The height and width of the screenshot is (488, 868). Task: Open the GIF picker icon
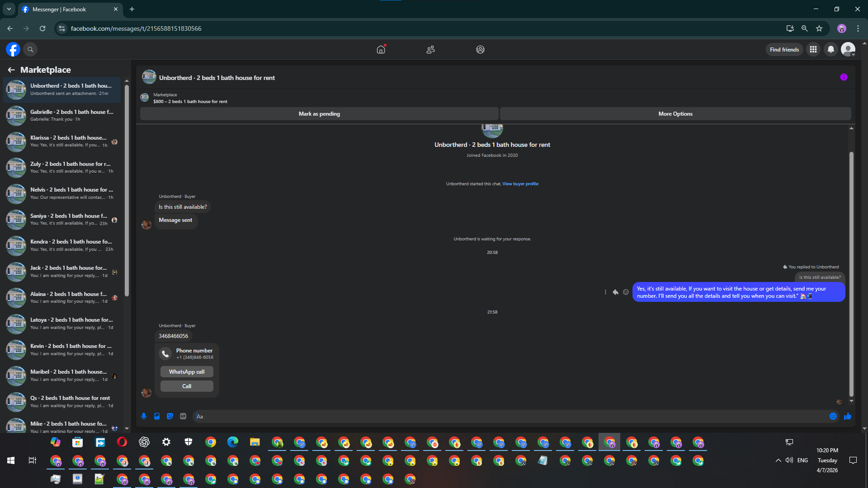pyautogui.click(x=183, y=416)
